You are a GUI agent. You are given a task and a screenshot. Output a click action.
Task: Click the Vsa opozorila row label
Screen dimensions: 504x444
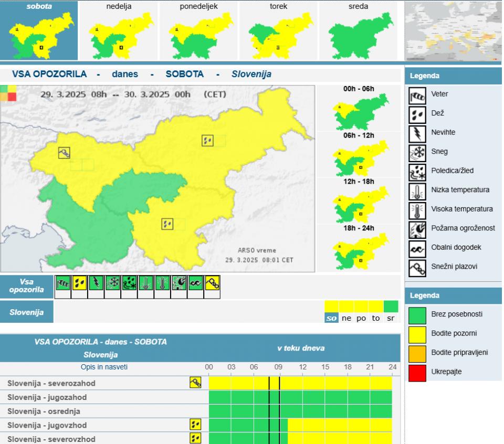coord(27,287)
